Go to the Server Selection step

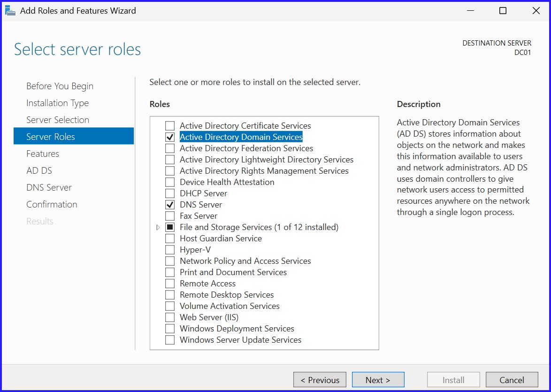pos(57,120)
